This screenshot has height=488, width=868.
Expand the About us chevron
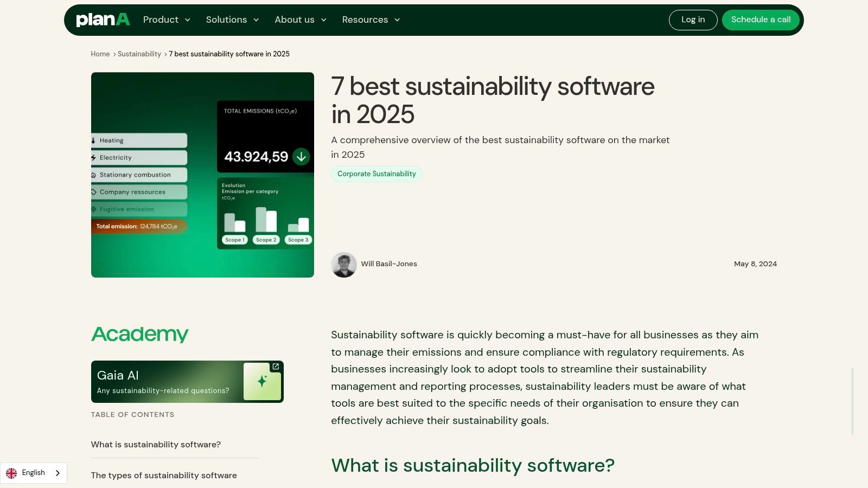click(324, 20)
